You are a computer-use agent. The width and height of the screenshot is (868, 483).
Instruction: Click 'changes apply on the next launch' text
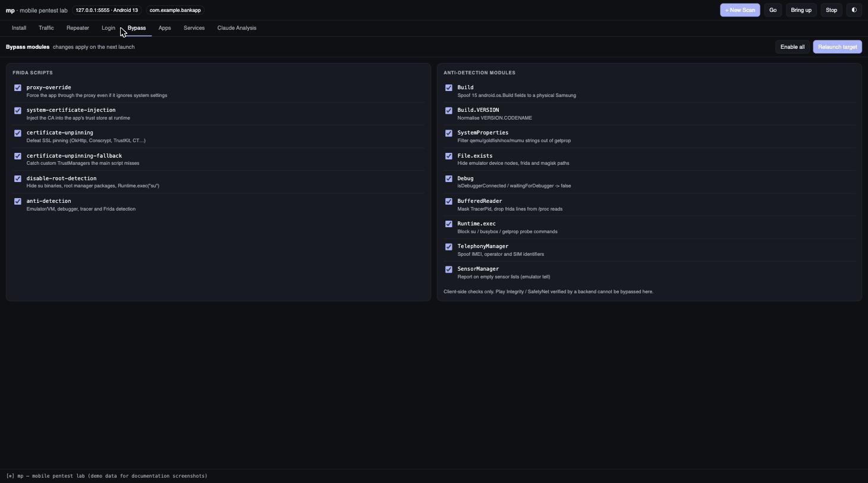(x=94, y=47)
